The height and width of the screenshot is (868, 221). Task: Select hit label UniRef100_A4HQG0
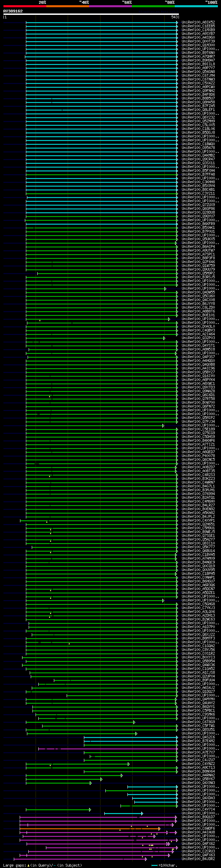click(x=198, y=361)
